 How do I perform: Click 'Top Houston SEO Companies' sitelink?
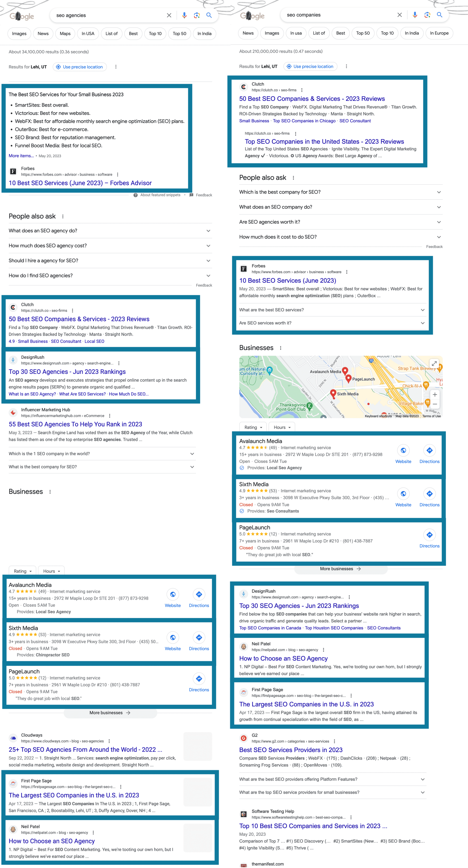[334, 628]
